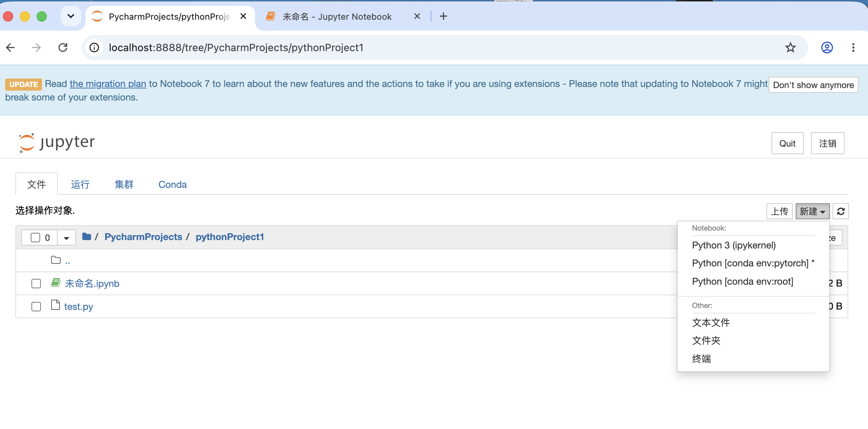The image size is (868, 429).
Task: Click the 上传 upload button
Action: 780,211
